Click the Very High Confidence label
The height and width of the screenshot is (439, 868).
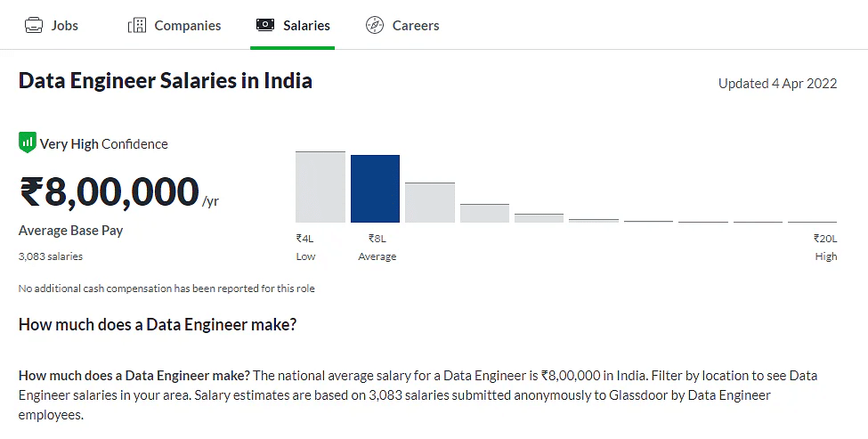[103, 143]
